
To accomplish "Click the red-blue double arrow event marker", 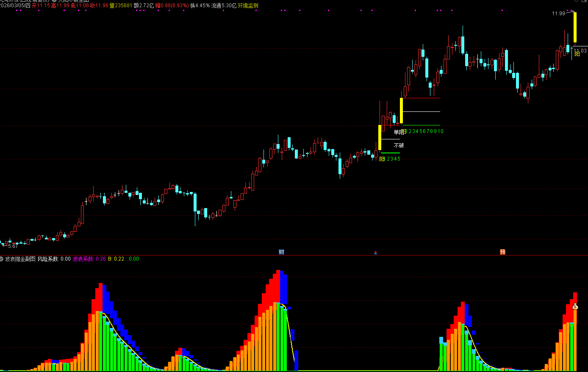I will tap(375, 253).
